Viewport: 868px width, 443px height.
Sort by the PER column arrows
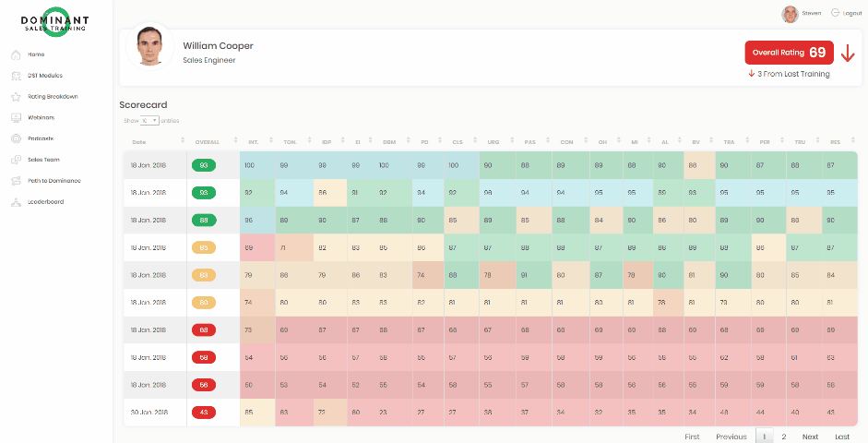[781, 141]
